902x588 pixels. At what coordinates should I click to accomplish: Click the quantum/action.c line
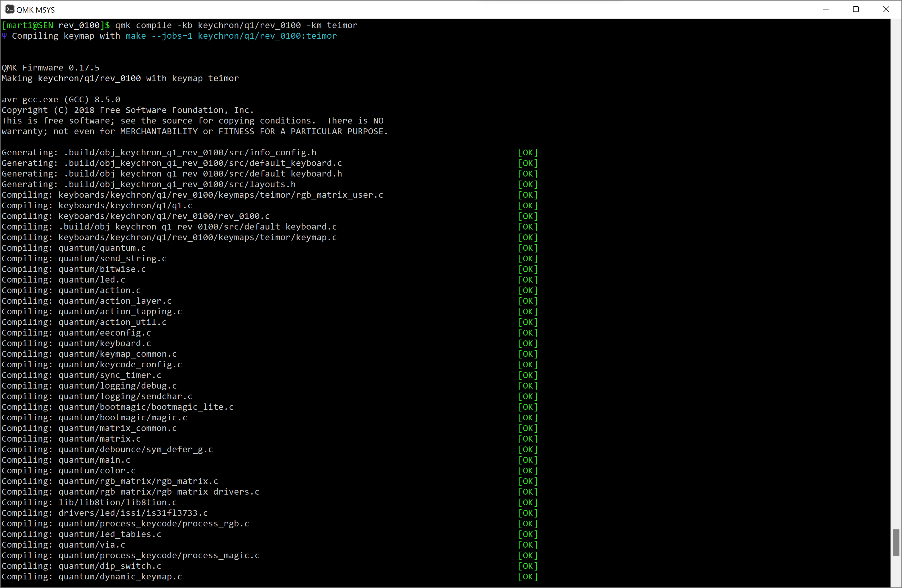(x=71, y=291)
